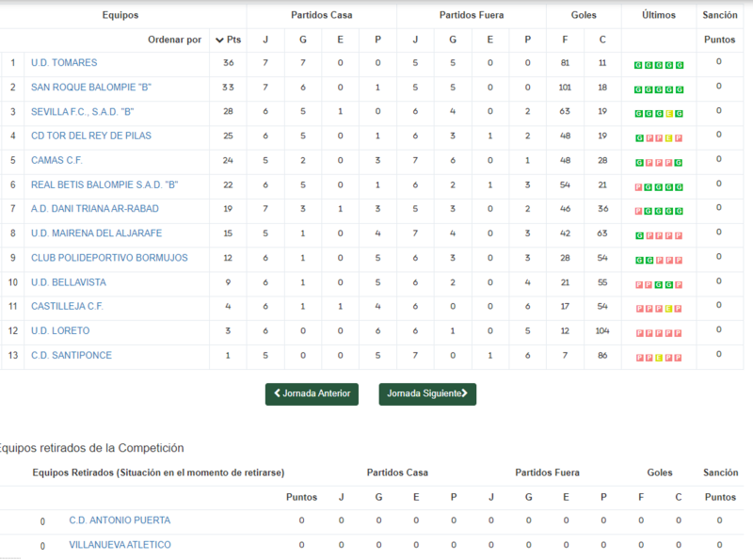Click the Partidos Casa header in standings table
The image size is (753, 560).
pos(322,15)
